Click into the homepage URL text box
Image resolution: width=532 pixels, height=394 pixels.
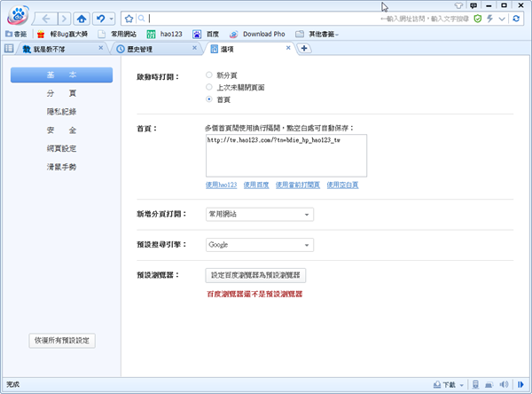[286, 155]
